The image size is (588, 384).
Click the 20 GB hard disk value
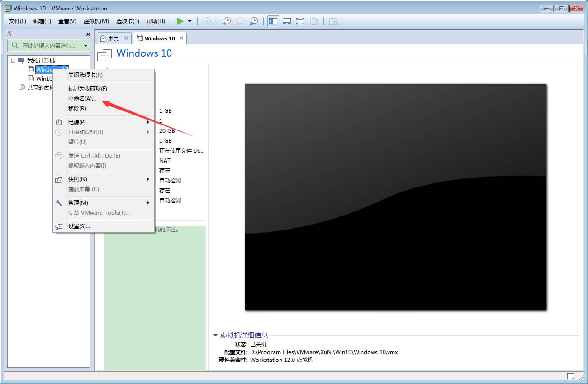(x=167, y=131)
